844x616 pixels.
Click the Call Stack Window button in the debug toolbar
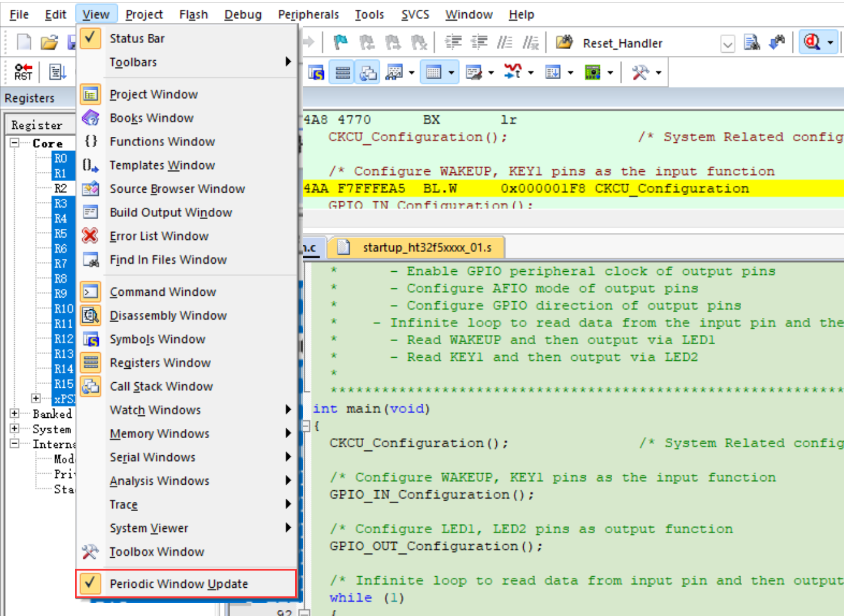point(369,73)
